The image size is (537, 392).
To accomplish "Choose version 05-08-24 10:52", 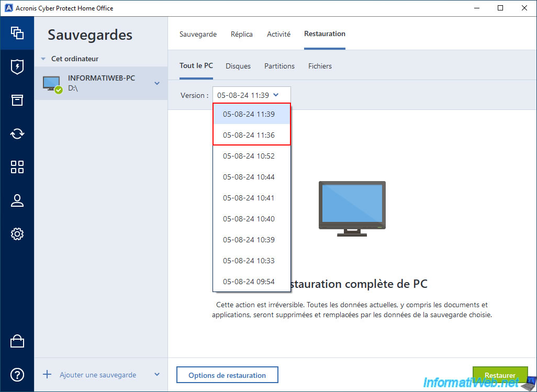I will (252, 156).
